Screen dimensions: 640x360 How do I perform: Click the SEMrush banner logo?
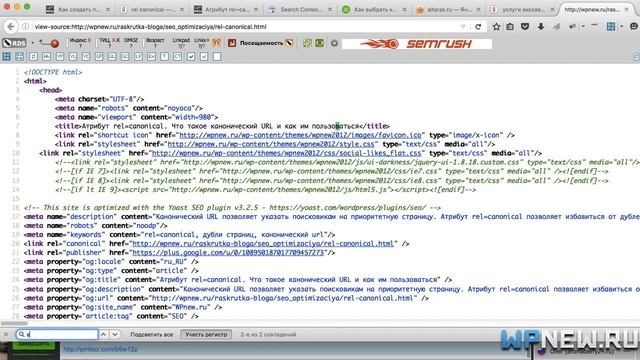point(417,44)
